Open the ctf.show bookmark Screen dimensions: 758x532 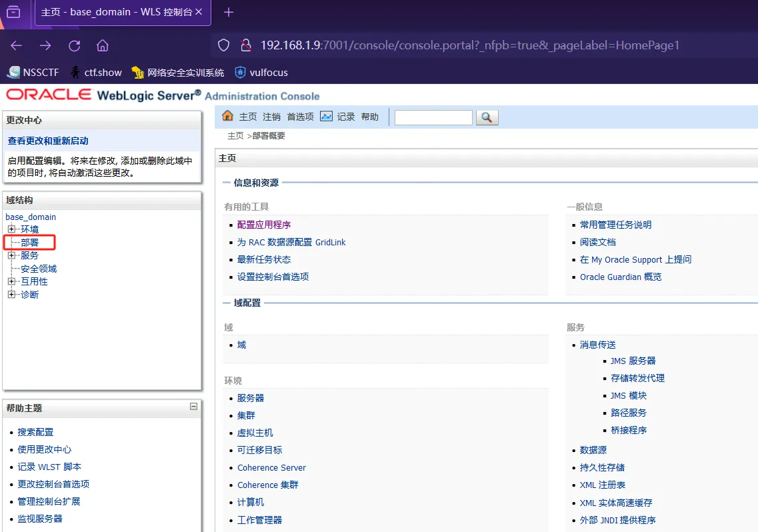tap(96, 73)
